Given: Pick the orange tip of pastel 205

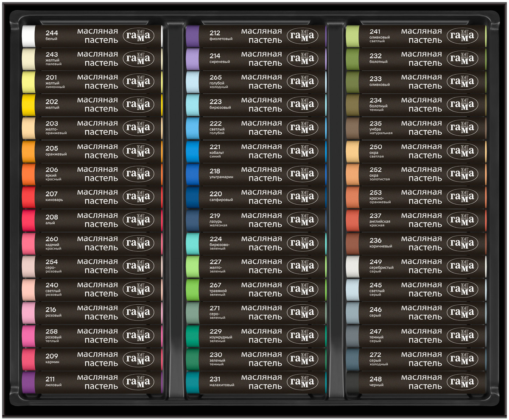Looking at the screenshot, I should [x=28, y=151].
